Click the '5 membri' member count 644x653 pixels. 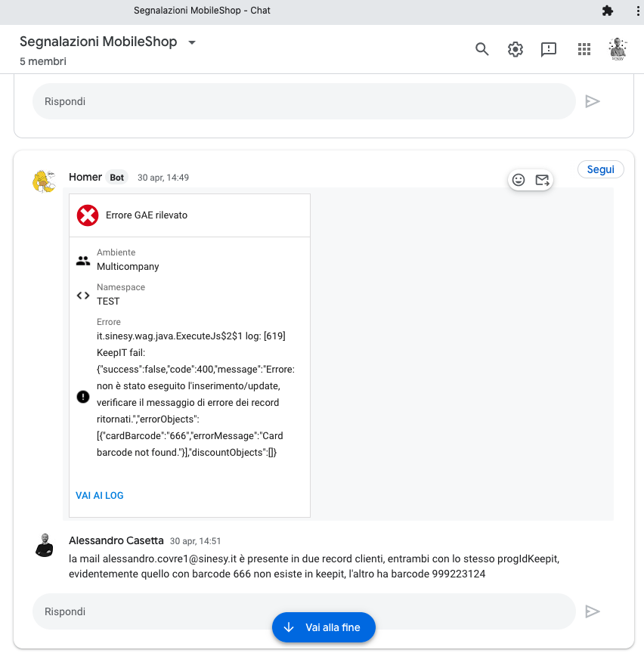(x=43, y=61)
